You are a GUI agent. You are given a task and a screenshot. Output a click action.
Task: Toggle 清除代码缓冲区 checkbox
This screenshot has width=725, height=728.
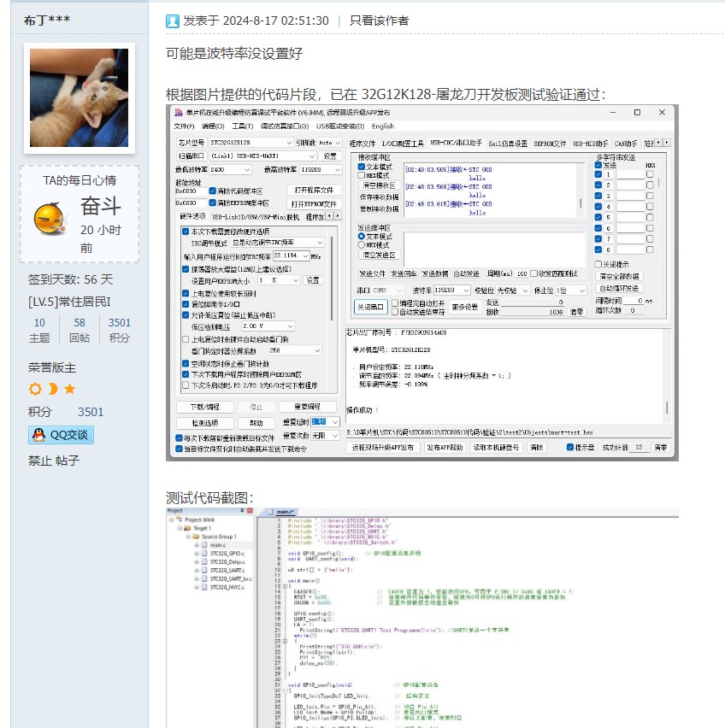click(x=213, y=191)
